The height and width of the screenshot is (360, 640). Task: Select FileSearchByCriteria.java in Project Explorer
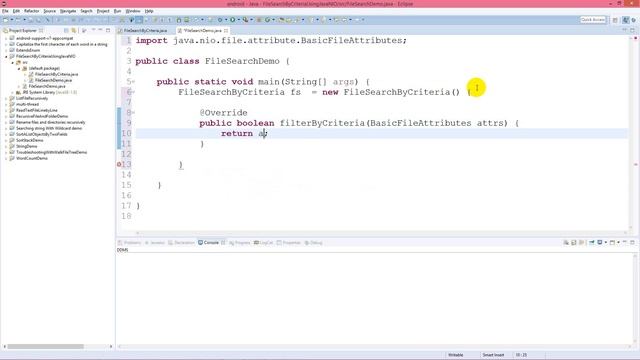(56, 74)
